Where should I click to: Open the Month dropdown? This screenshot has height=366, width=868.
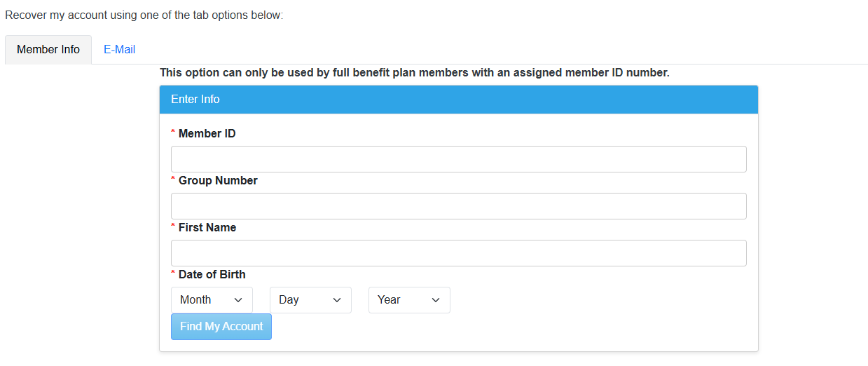pos(212,300)
